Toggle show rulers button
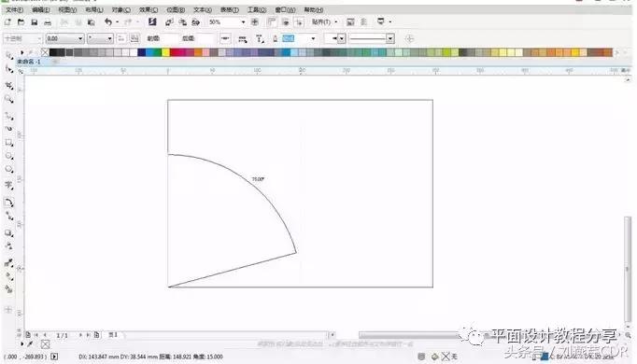The height and width of the screenshot is (364, 637). (272, 21)
